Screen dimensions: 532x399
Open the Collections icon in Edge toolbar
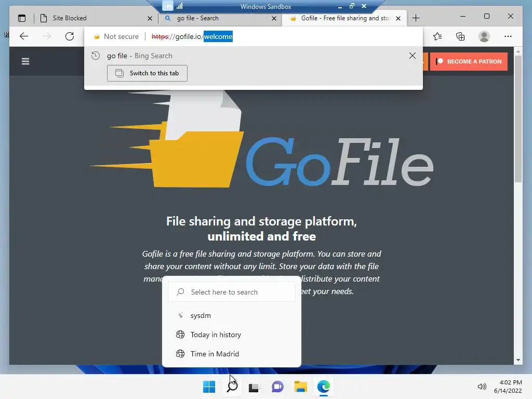(460, 36)
